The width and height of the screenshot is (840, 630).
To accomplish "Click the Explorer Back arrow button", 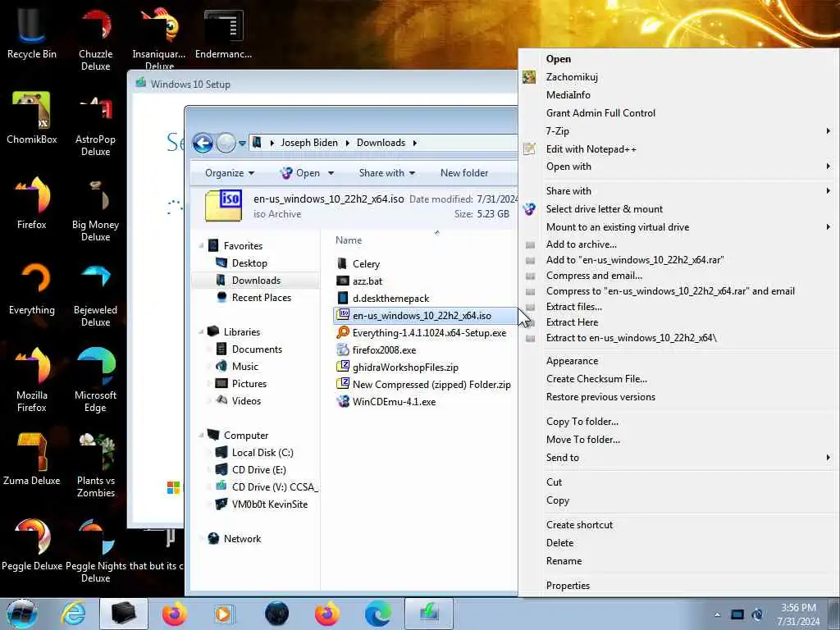I will click(203, 143).
